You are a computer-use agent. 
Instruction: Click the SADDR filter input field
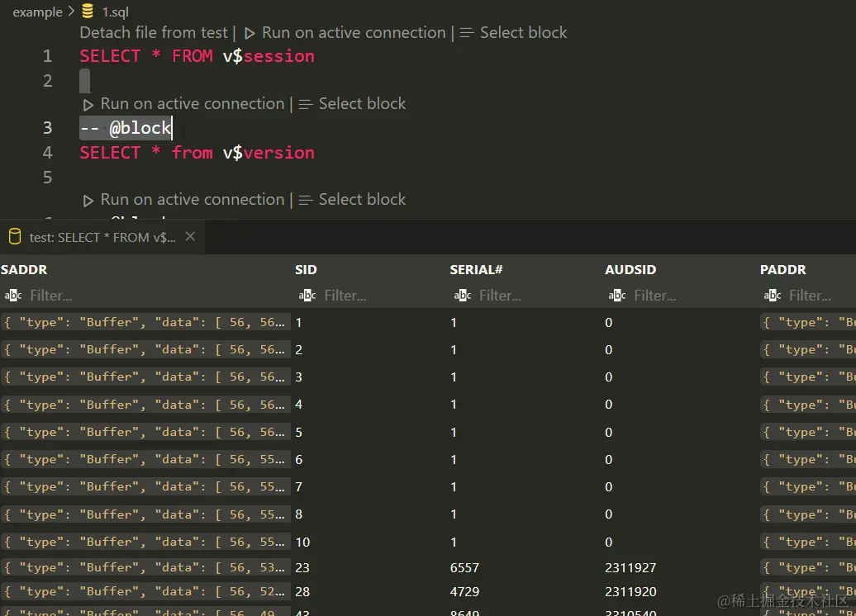(x=159, y=295)
